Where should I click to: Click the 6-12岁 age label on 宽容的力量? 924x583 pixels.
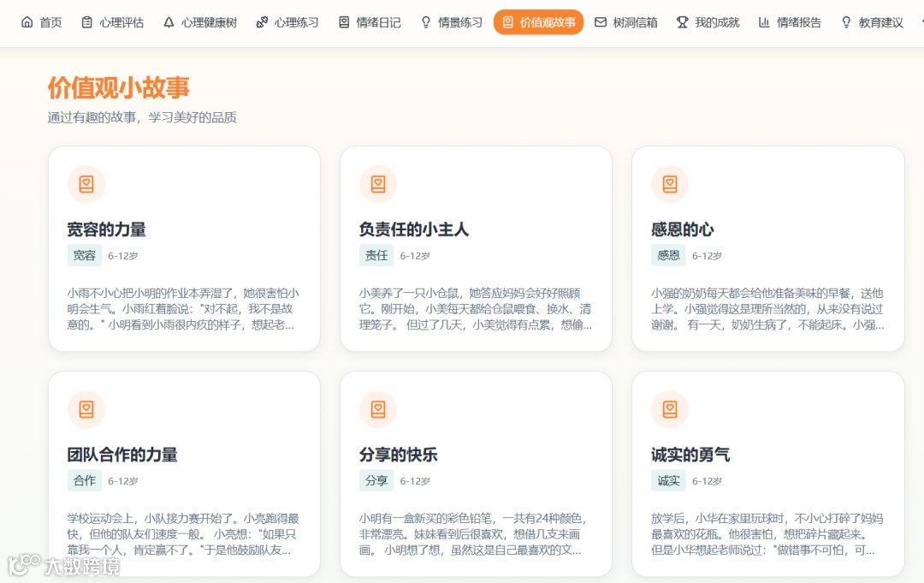pos(122,256)
